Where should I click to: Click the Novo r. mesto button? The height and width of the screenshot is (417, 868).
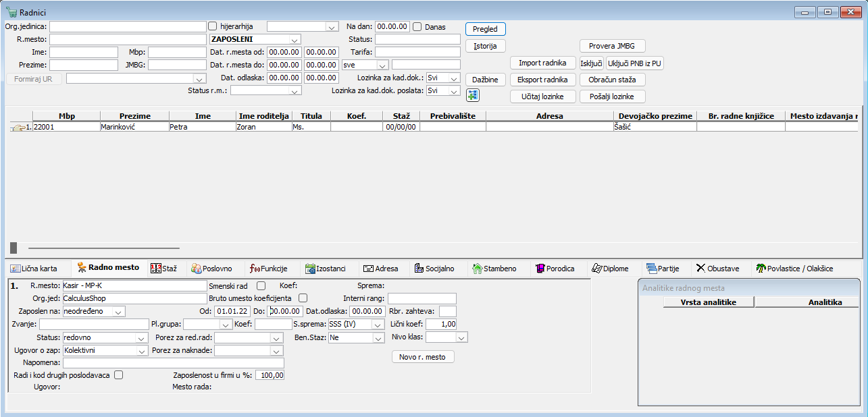pyautogui.click(x=423, y=357)
